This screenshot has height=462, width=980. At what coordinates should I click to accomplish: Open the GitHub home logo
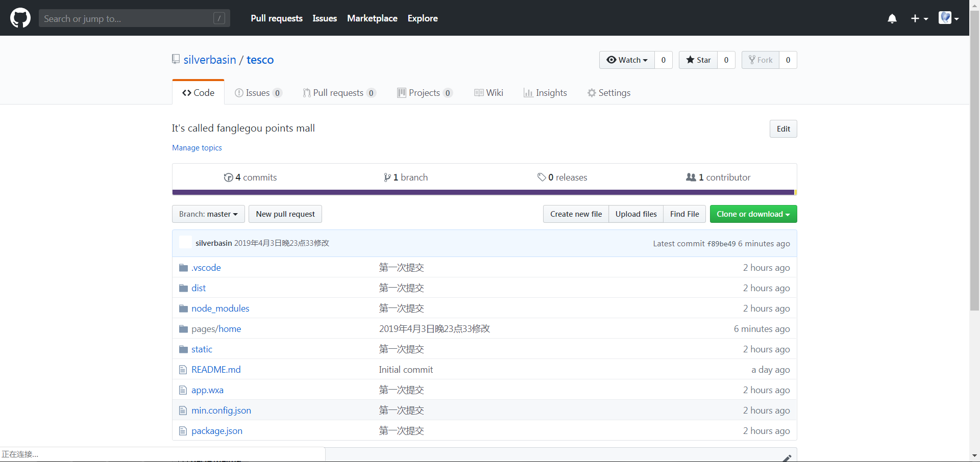coord(20,18)
